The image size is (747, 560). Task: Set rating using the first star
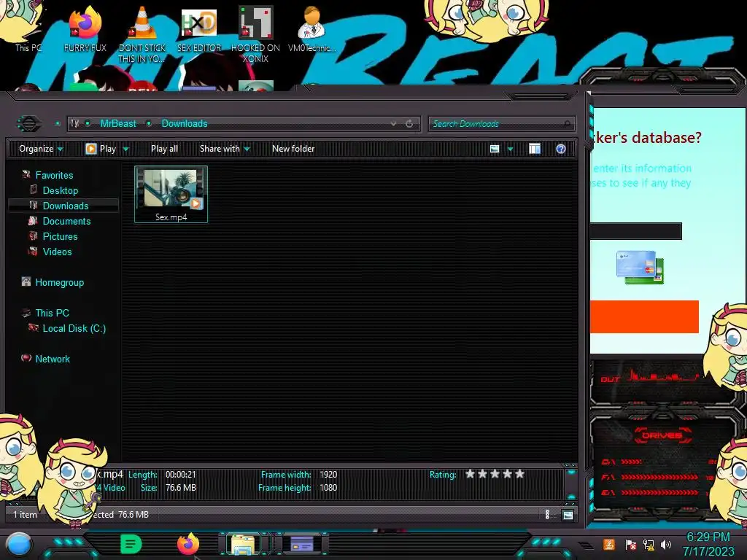pyautogui.click(x=471, y=474)
